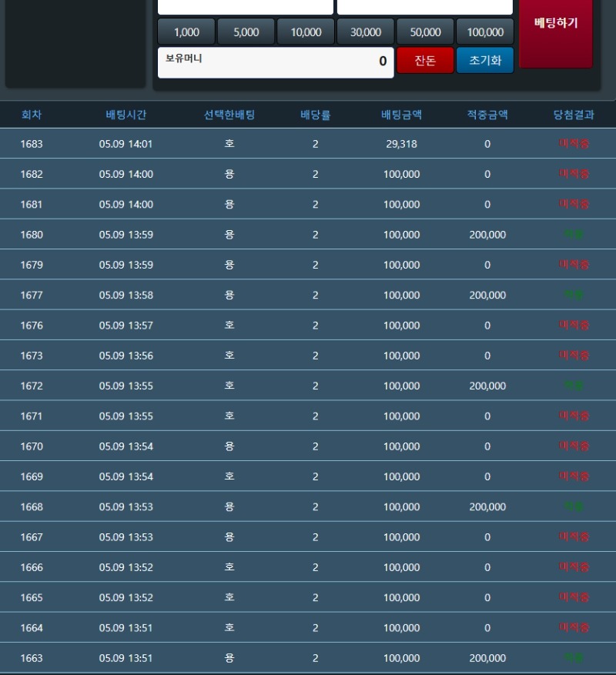Select round number 1666 cell
This screenshot has width=616, height=675.
tap(32, 567)
